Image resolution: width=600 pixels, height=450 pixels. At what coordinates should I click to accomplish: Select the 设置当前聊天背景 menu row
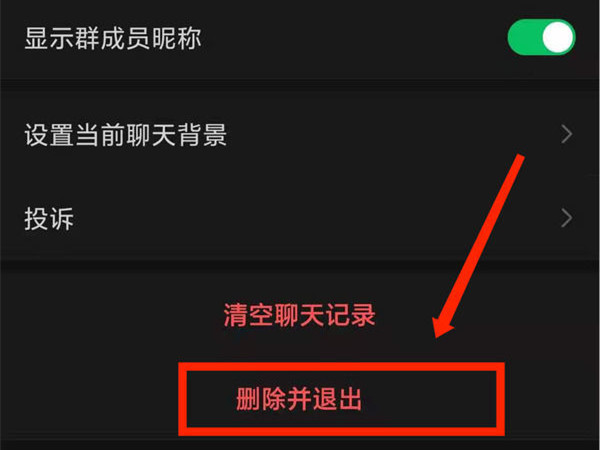tap(300, 134)
